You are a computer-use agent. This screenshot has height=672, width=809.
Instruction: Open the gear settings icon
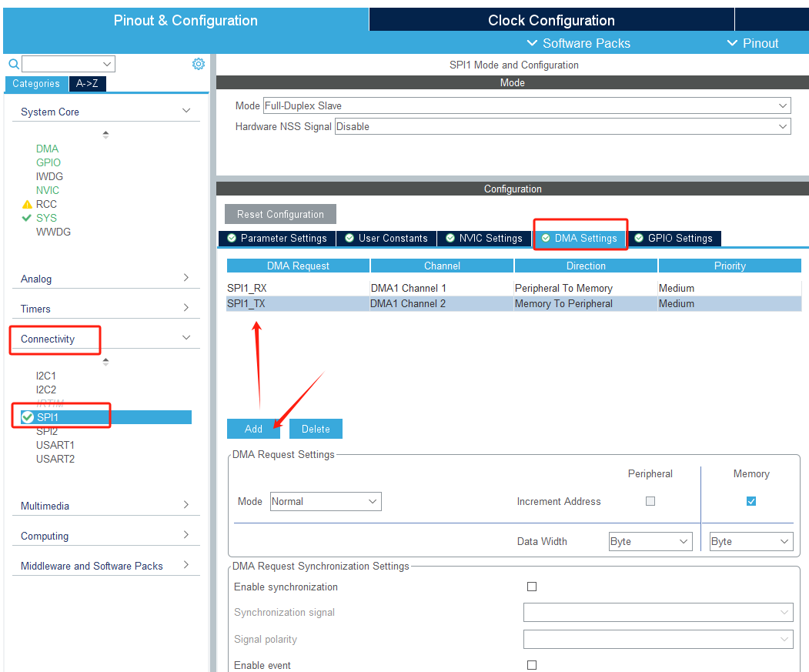coord(199,64)
